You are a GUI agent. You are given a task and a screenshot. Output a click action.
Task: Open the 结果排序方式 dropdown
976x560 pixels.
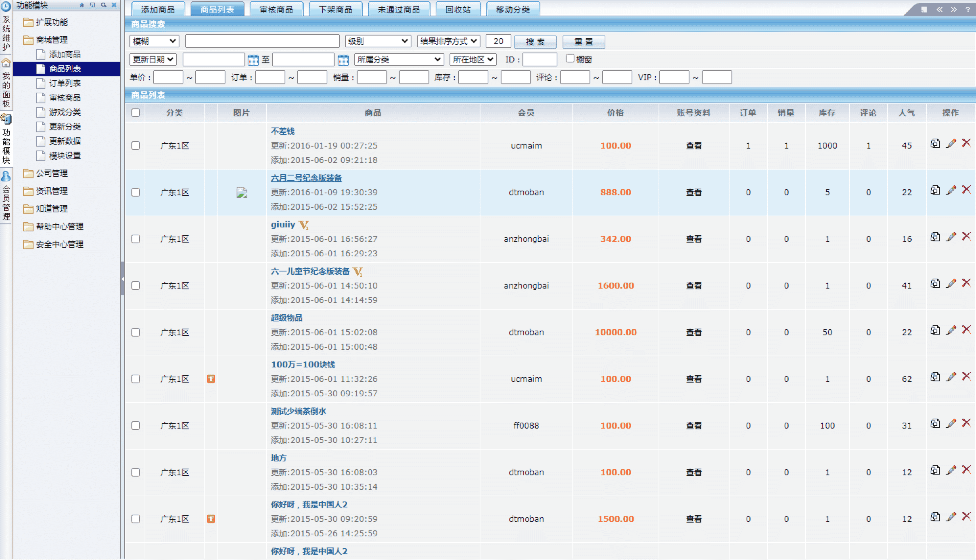[448, 41]
